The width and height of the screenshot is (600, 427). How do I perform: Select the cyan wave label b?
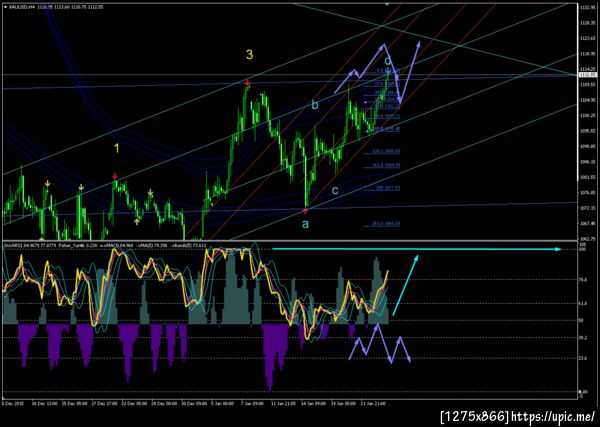pos(314,105)
